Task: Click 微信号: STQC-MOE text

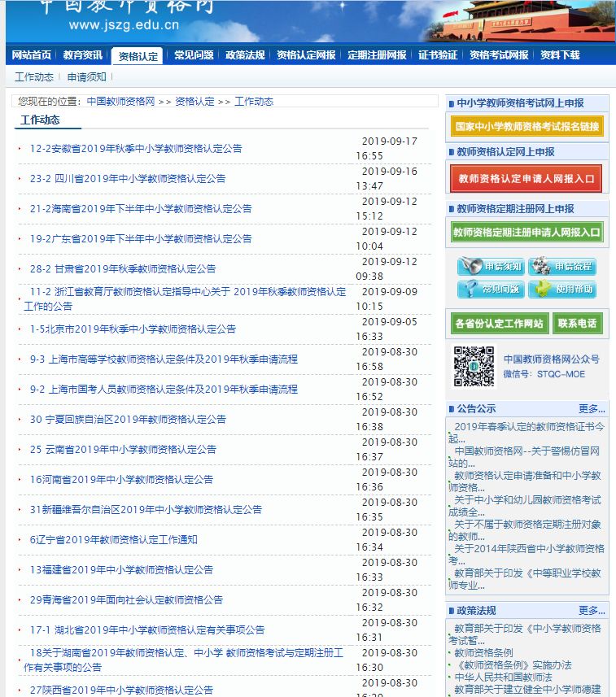Action: point(544,374)
